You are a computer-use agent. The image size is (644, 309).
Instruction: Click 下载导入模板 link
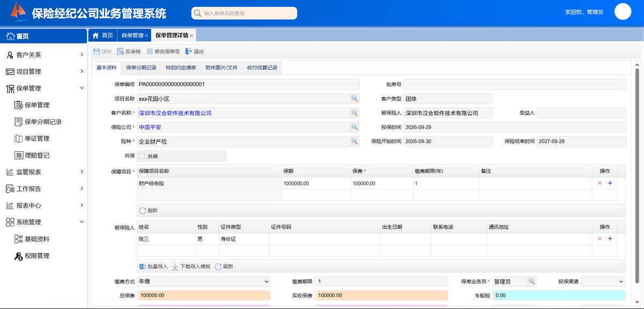click(192, 266)
